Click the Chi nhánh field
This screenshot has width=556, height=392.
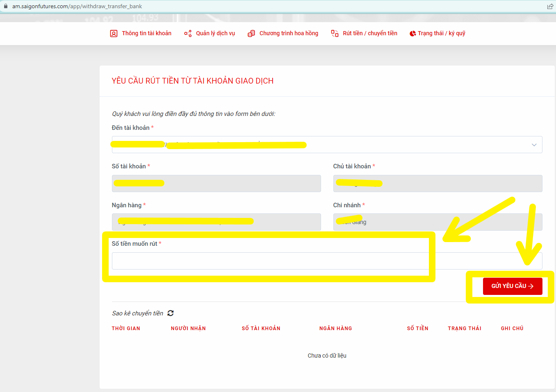pos(438,222)
